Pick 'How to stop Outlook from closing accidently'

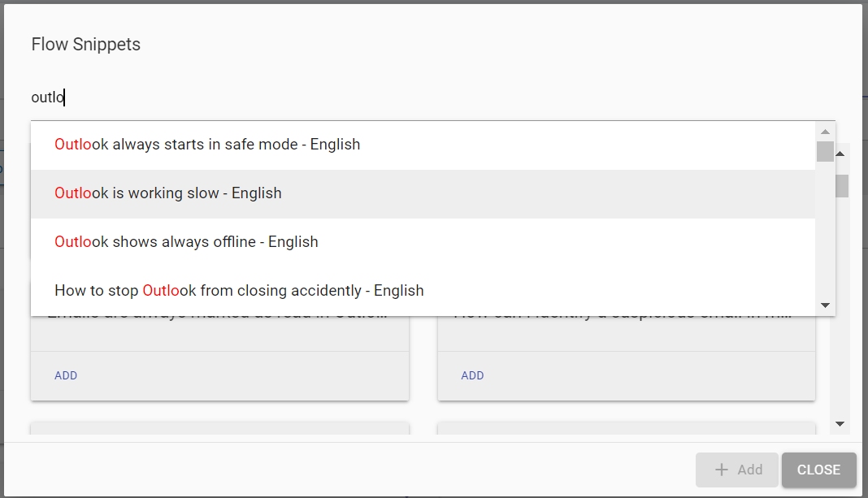(238, 290)
